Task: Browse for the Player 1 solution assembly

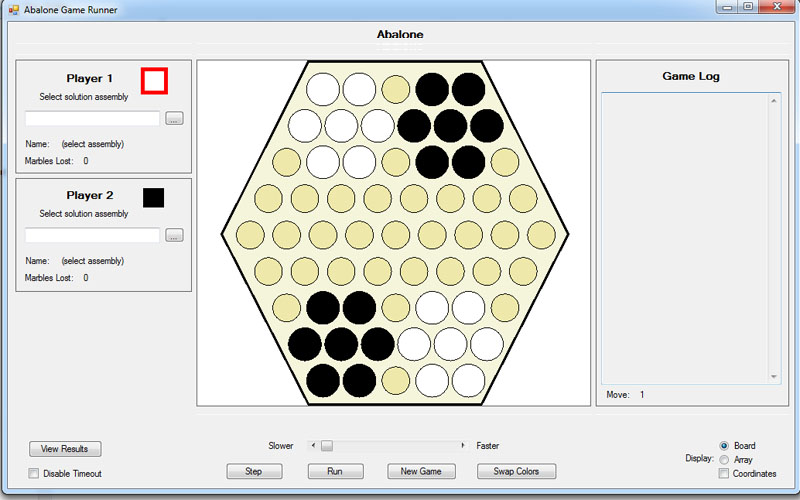Action: click(174, 118)
